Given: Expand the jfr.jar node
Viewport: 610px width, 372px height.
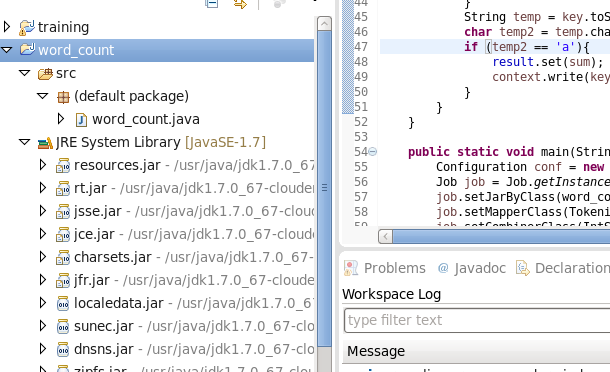Looking at the screenshot, I should click(x=43, y=279).
